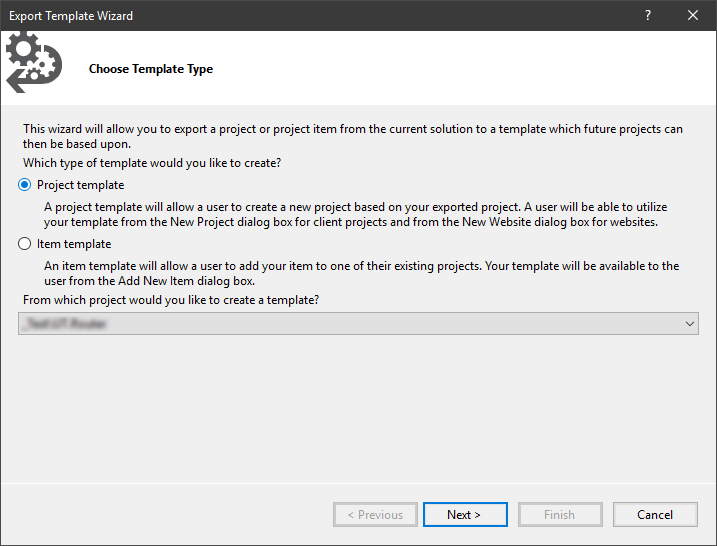Select the Item template radio circle
717x546 pixels.
point(25,244)
